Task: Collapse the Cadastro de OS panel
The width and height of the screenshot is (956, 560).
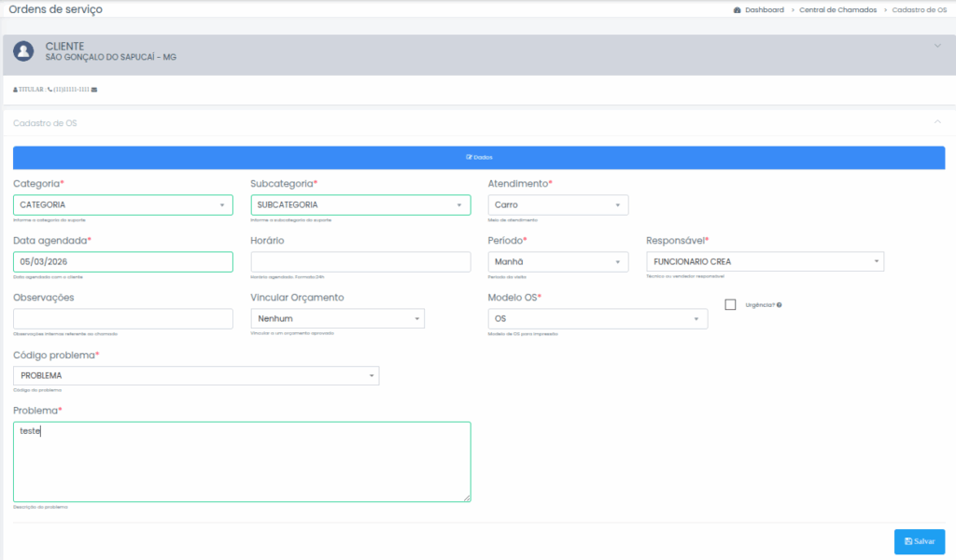Action: [936, 122]
